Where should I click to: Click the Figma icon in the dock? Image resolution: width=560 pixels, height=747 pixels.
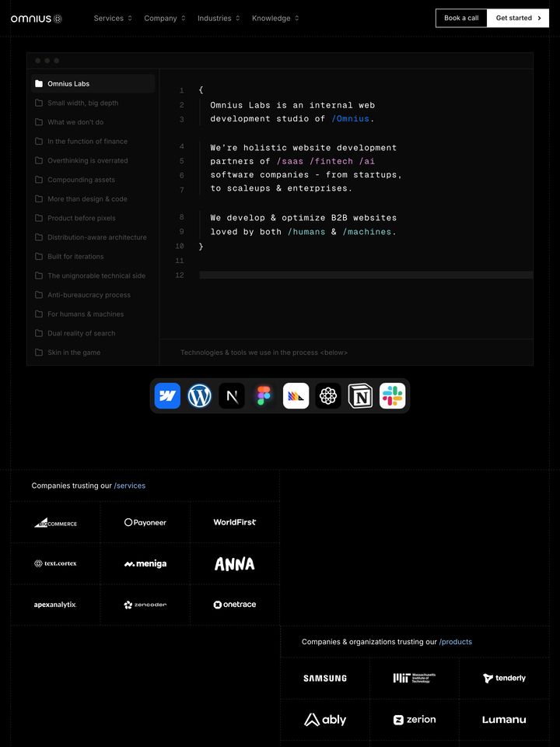(x=264, y=396)
